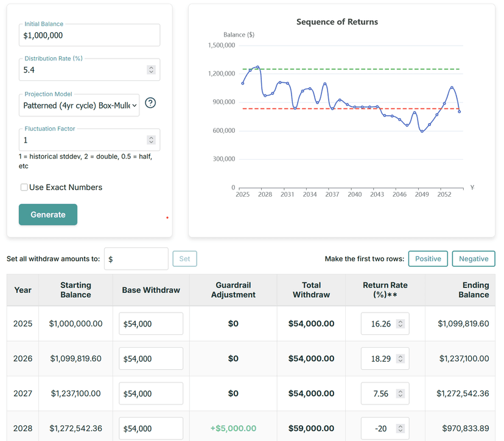Screen dimensions: 504x441
Task: Open the Projection Model dropdown
Action: pos(80,105)
